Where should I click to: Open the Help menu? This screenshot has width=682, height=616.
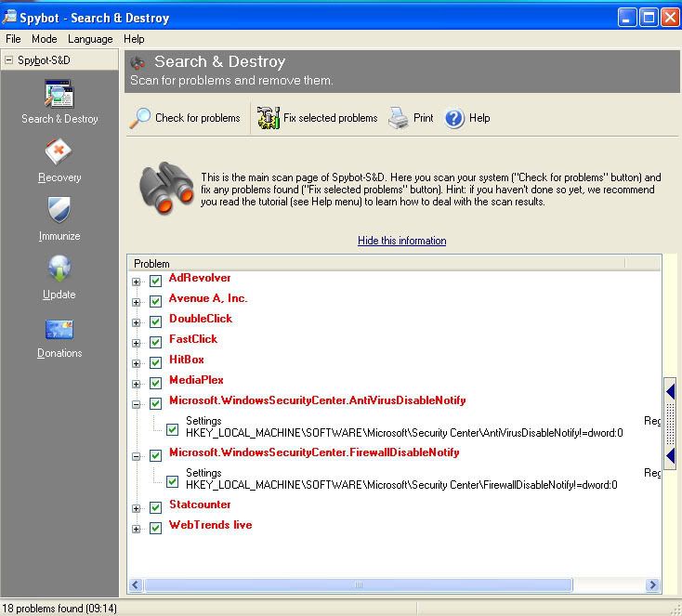[x=134, y=39]
